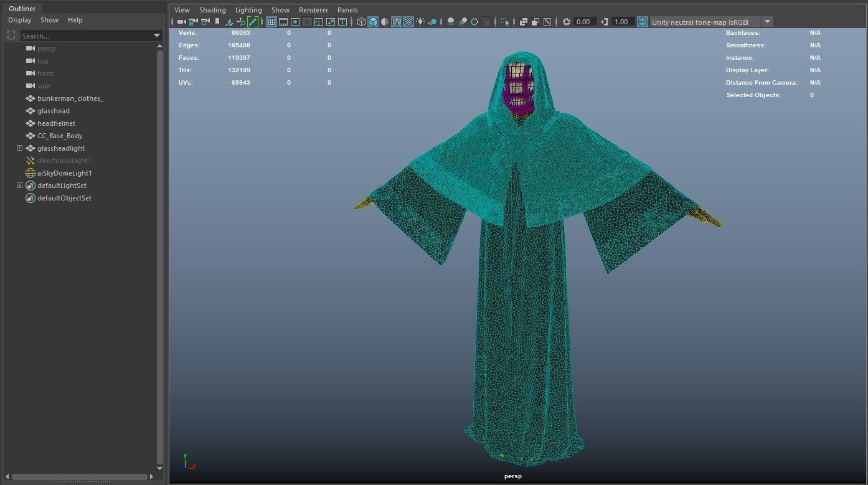
Task: Open the viewport Show menu
Action: coord(280,10)
